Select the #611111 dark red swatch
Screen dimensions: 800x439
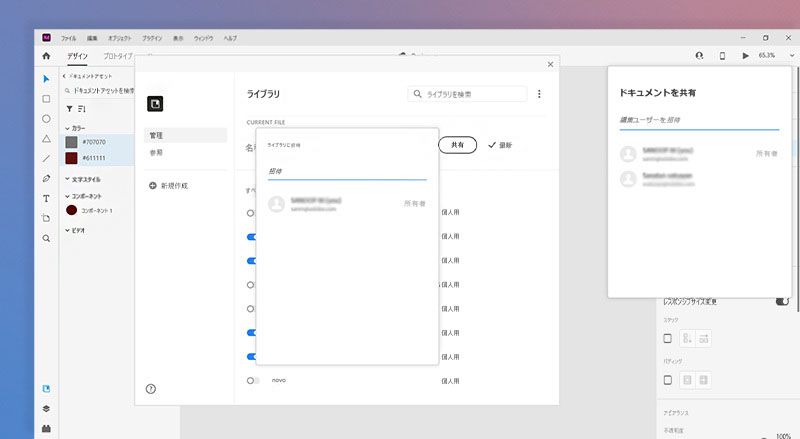pos(71,158)
